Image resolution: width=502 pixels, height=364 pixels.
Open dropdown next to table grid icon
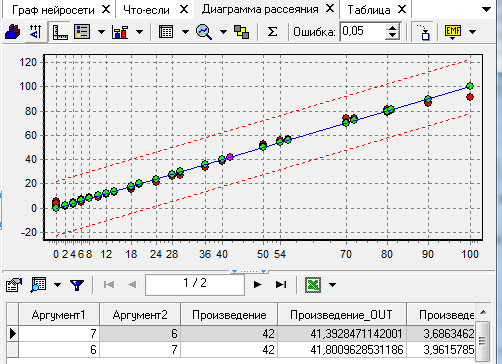point(185,32)
